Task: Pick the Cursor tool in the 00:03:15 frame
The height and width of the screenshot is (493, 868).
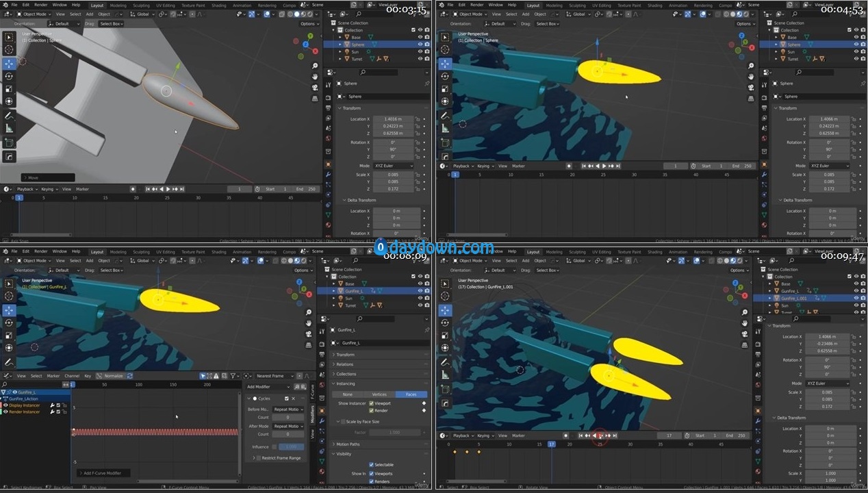Action: tap(9, 50)
